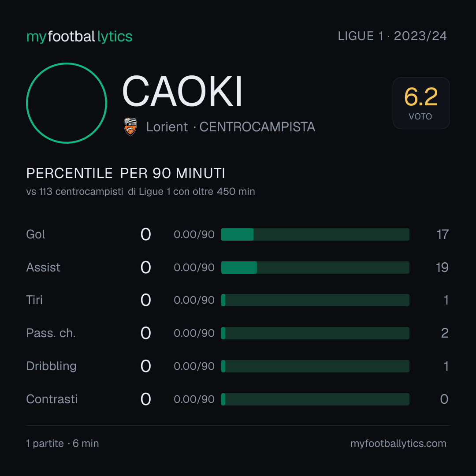Click the Gol percentile bar
476x476 pixels.
point(315,234)
